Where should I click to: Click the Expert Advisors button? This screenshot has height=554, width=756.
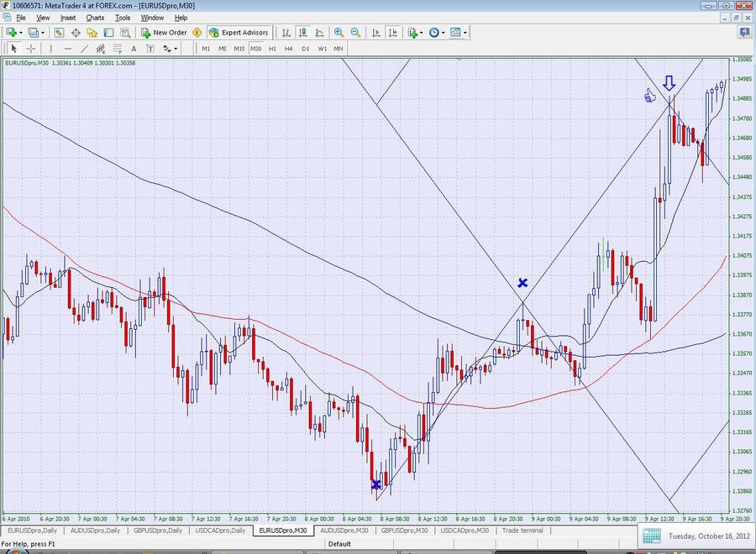tap(239, 33)
